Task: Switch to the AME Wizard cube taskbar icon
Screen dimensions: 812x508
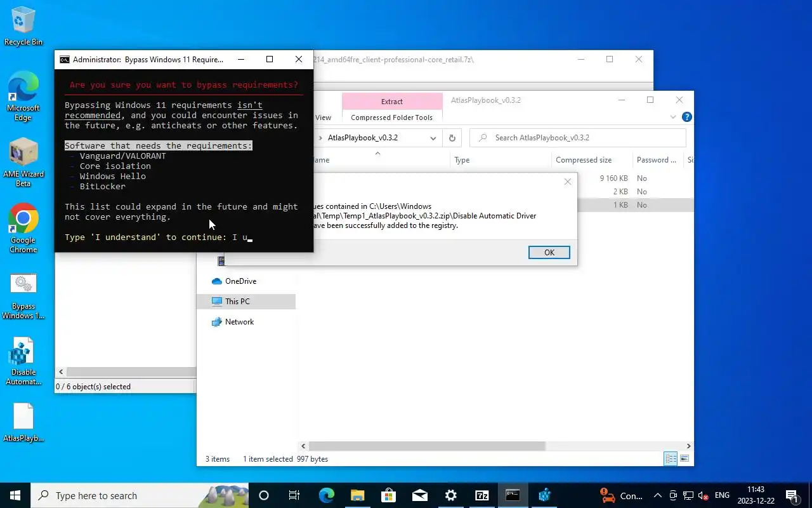Action: [544, 495]
